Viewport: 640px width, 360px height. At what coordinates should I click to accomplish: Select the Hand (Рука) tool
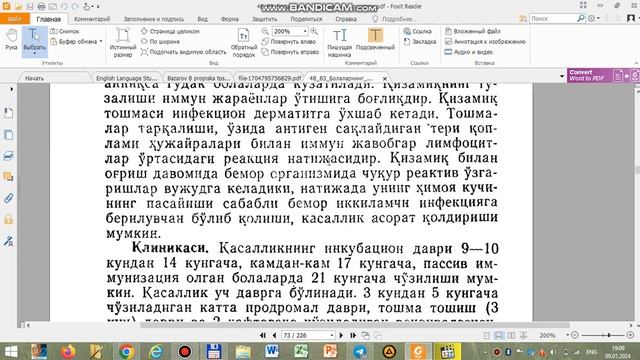point(11,40)
